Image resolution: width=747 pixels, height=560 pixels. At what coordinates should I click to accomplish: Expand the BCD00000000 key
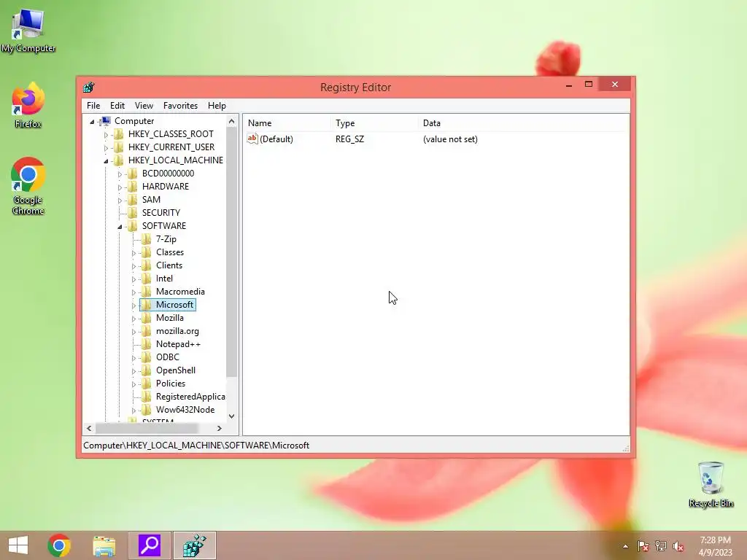(x=120, y=174)
